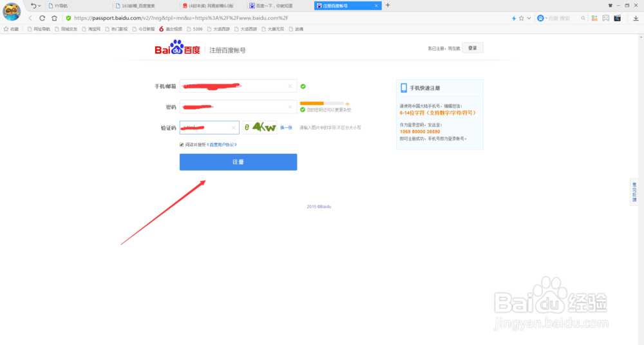
Task: Click the captcha image e4Kw
Action: [260, 127]
